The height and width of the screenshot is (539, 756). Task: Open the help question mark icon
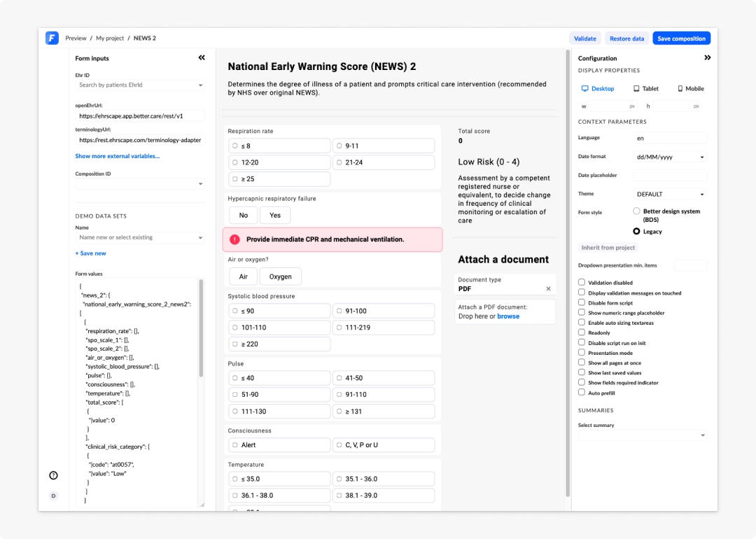(x=53, y=475)
